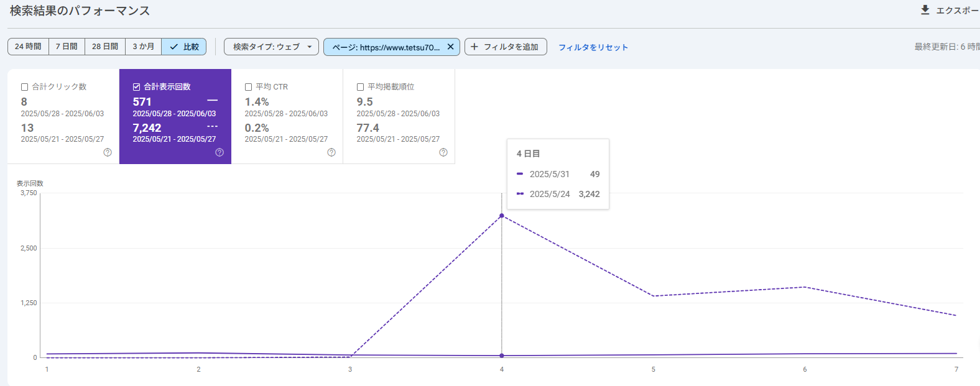Toggle the 合計クリック数 checkbox
The image size is (980, 386).
pyautogui.click(x=25, y=87)
